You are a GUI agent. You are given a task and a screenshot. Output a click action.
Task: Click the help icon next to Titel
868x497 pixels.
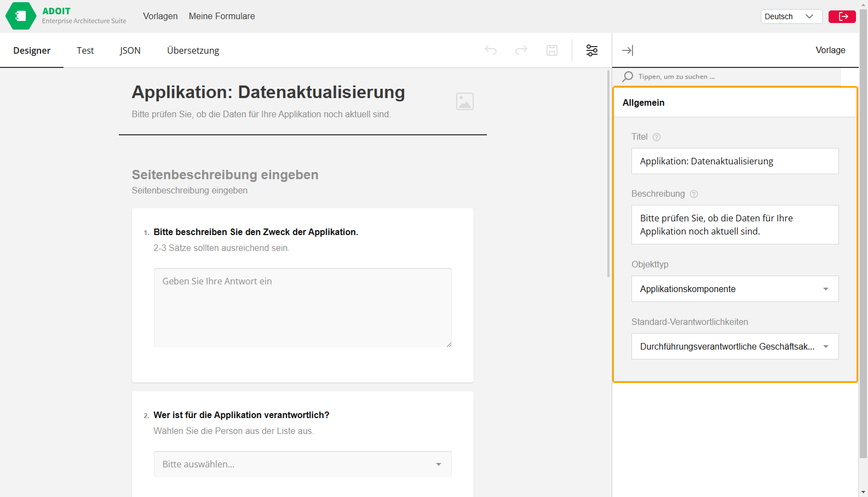point(657,137)
